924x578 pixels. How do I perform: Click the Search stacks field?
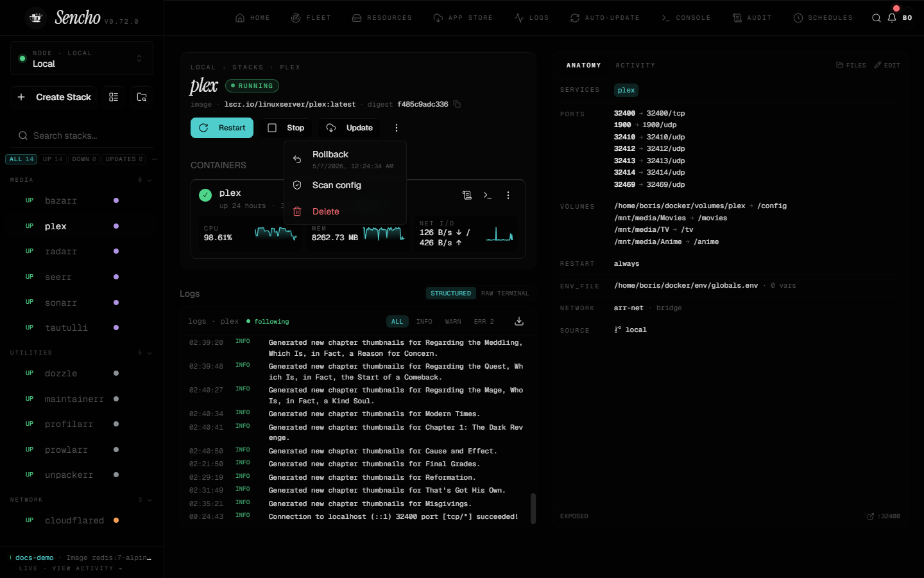tap(82, 136)
